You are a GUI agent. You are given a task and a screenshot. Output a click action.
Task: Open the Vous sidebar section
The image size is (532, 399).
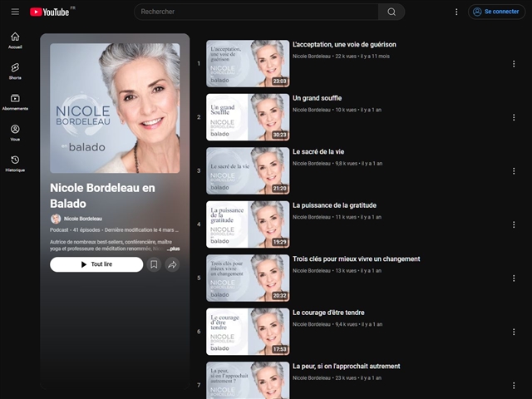coord(15,133)
